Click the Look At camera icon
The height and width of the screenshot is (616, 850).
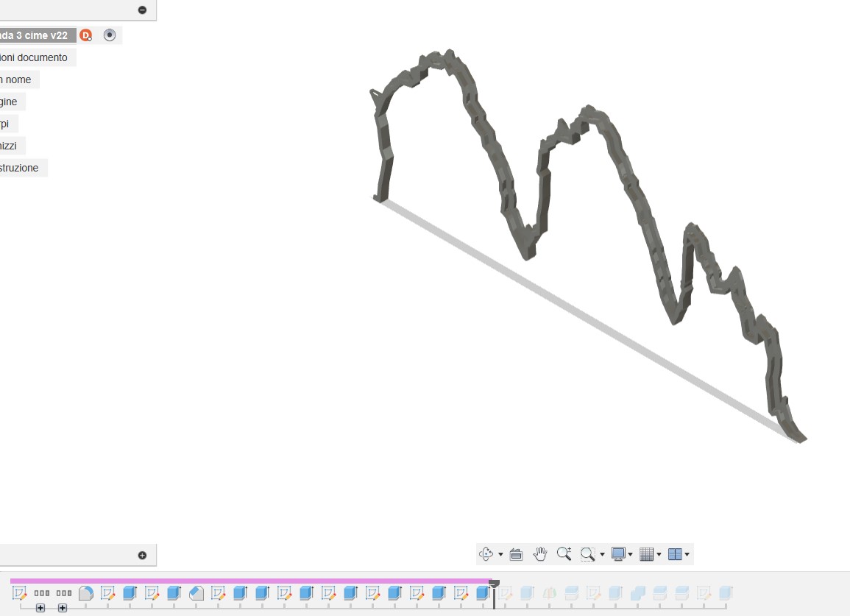pos(516,554)
